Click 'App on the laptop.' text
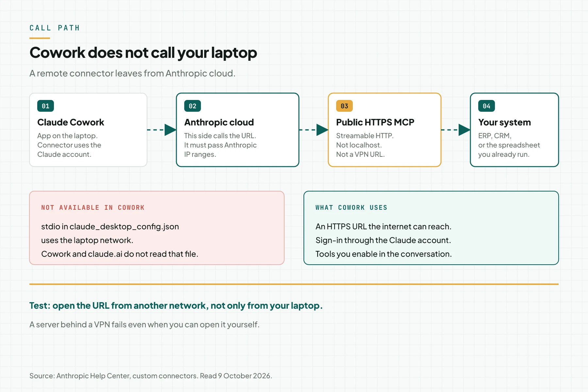588x392 pixels. click(x=67, y=136)
